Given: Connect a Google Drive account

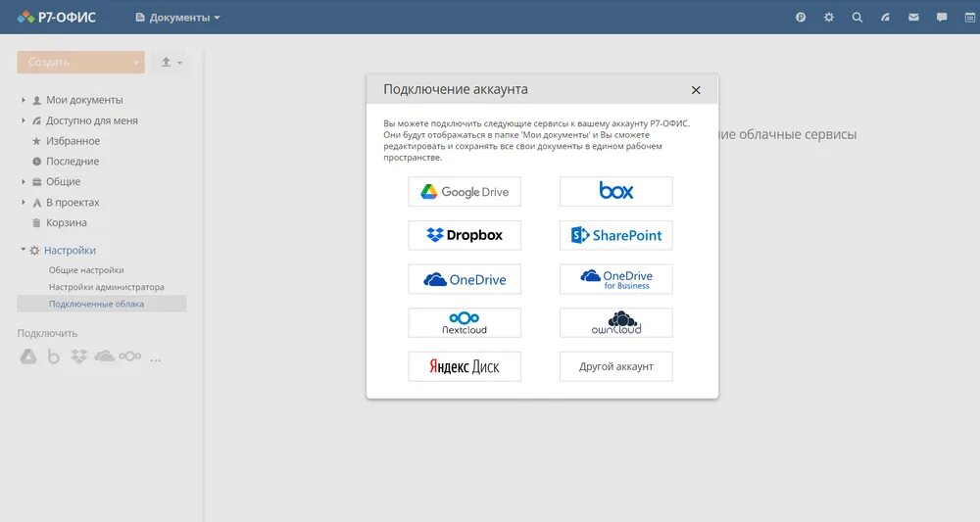Looking at the screenshot, I should (465, 192).
